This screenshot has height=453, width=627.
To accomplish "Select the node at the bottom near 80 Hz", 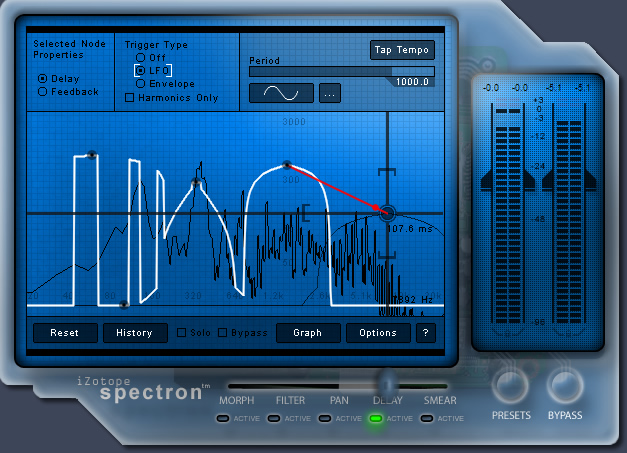I will point(124,305).
